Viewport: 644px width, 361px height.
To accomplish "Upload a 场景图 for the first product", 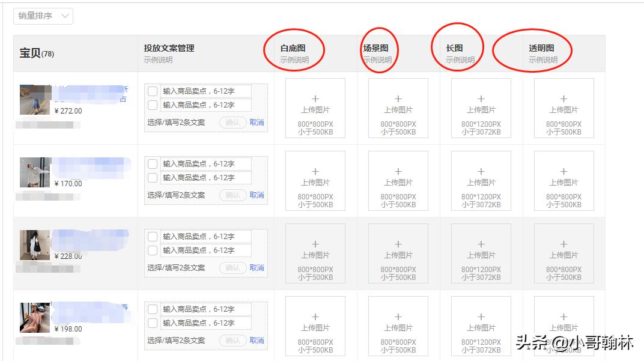I will (x=397, y=108).
